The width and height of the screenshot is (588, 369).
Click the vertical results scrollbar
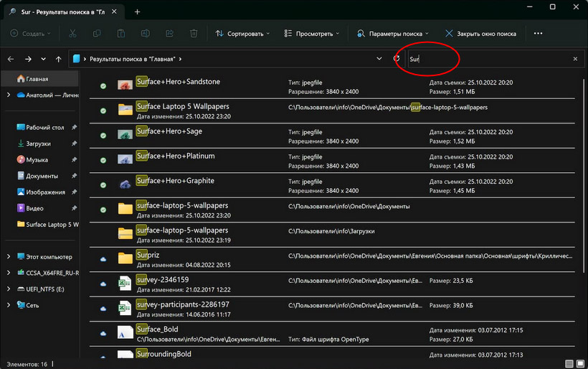[x=584, y=176]
